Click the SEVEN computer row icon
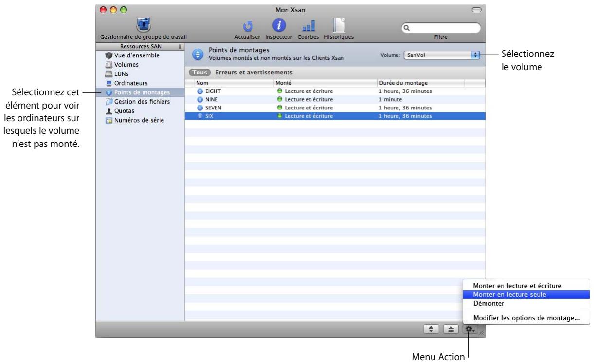Image resolution: width=594 pixels, height=364 pixels. [x=199, y=108]
